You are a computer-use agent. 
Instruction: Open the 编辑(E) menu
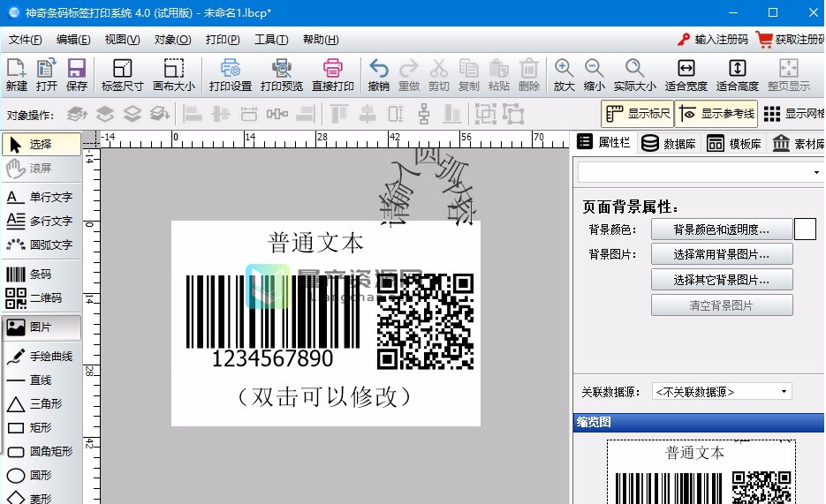(x=73, y=40)
